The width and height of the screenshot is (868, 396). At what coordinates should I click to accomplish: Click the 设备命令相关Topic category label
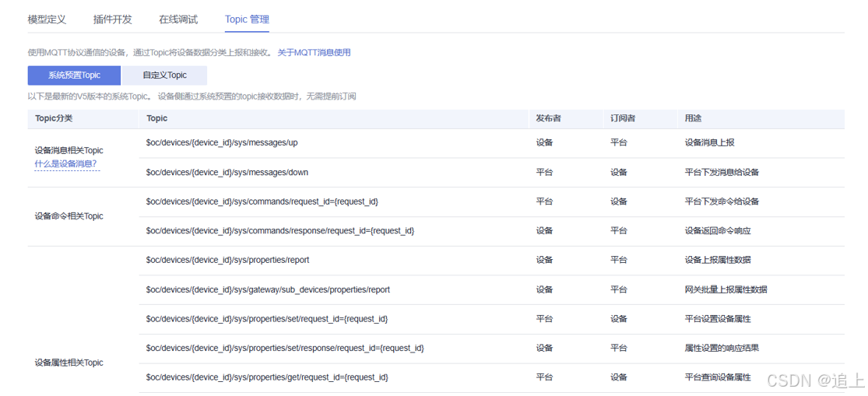69,216
